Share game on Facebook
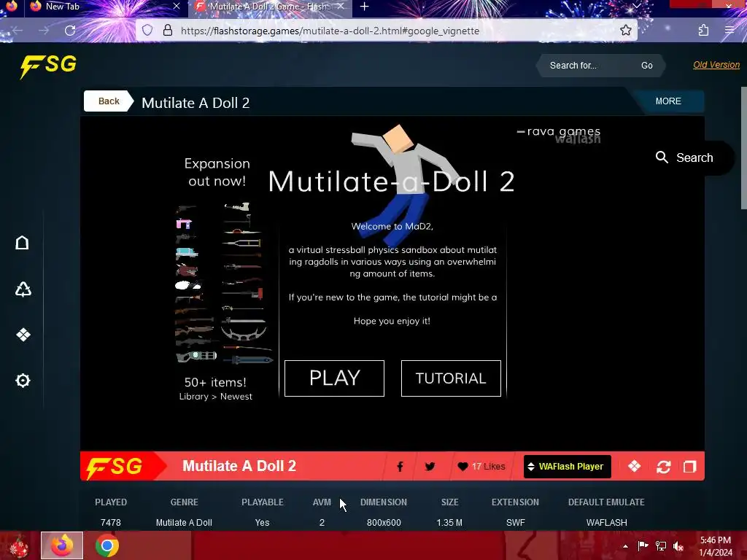This screenshot has height=560, width=747. [400, 467]
